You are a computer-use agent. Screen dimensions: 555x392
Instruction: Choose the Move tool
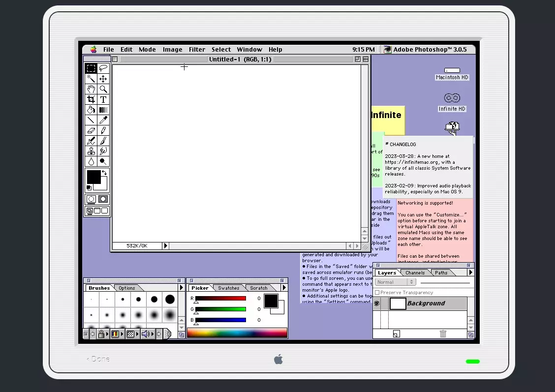pyautogui.click(x=103, y=79)
